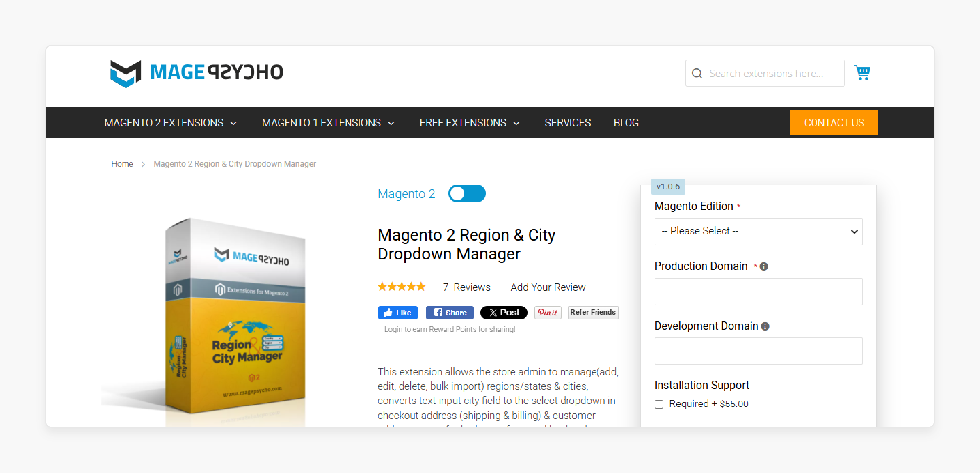
Task: Open the Magento Edition dropdown
Action: coord(758,232)
